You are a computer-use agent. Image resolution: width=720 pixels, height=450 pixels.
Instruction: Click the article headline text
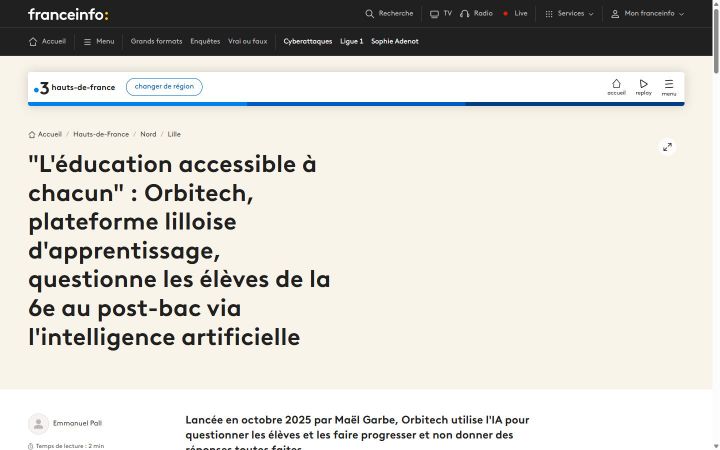(179, 251)
